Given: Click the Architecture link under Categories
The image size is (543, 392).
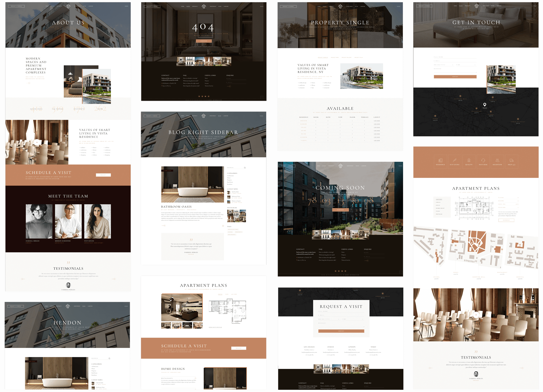Looking at the screenshot, I should coord(230,176).
